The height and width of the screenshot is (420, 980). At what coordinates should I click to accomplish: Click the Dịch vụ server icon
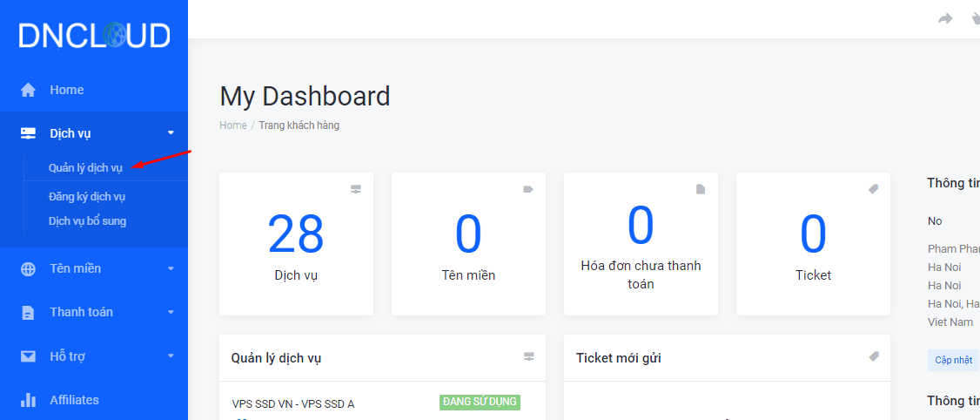(29, 133)
